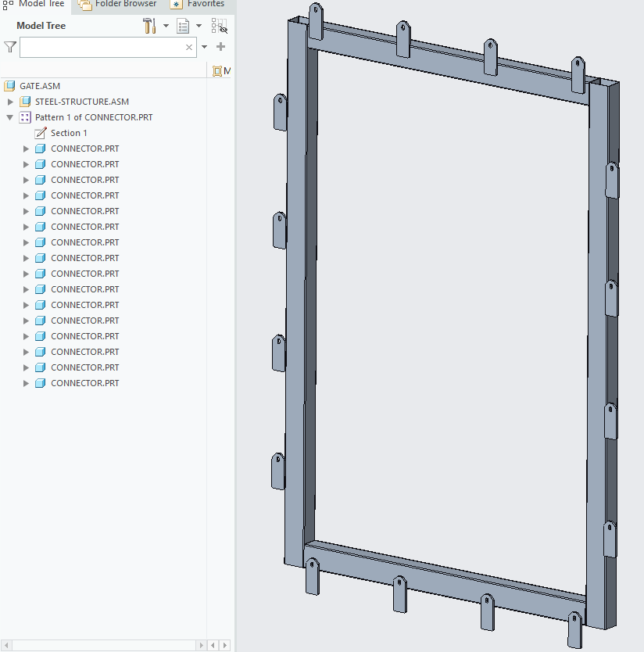Expand the first CONNECTOR.PRT in the pattern
This screenshot has width=644, height=652.
point(26,149)
